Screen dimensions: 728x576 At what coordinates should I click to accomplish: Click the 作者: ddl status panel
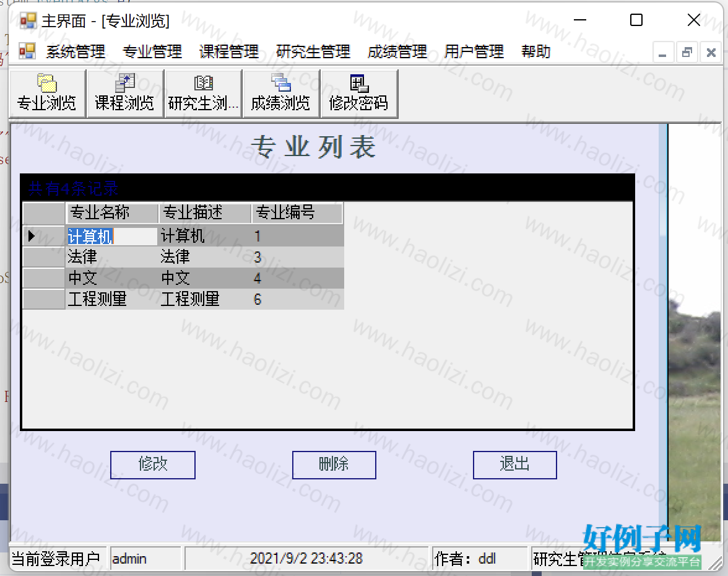[x=480, y=559]
